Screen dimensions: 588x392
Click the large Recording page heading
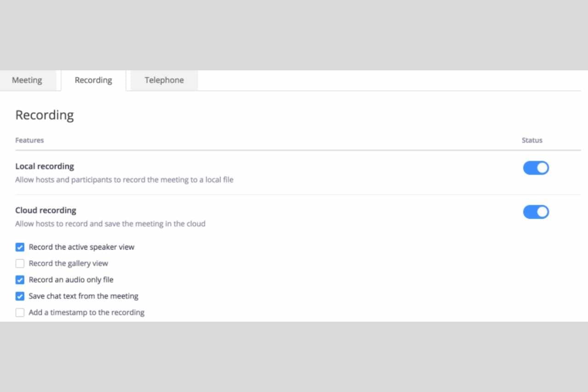[45, 115]
